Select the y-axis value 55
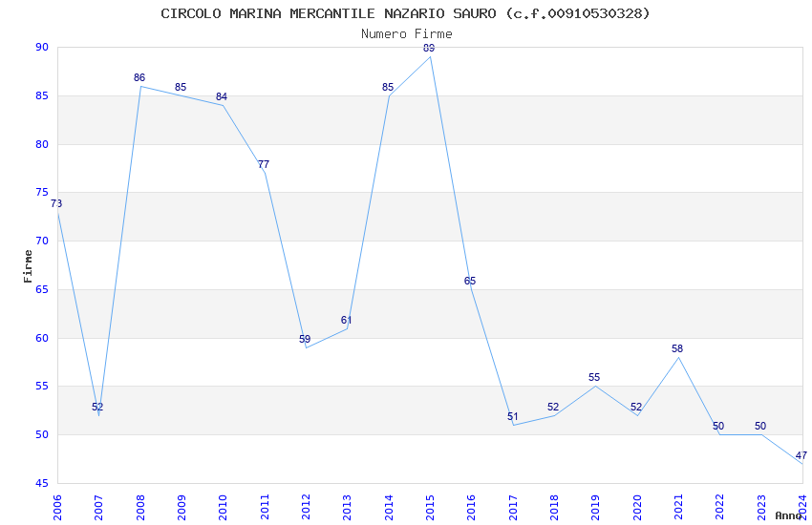Screen dimensions: 812x525 tap(42, 387)
